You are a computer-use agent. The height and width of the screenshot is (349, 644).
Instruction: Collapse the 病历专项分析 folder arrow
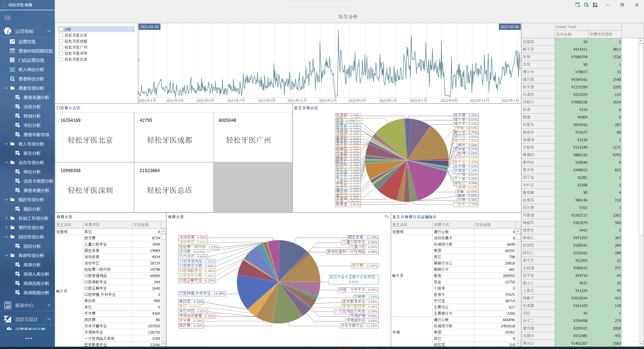click(7, 200)
